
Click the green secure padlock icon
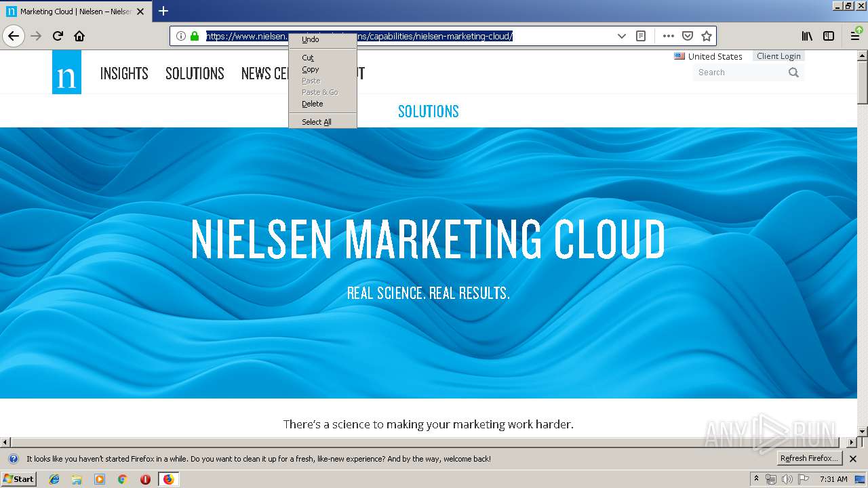coord(195,36)
